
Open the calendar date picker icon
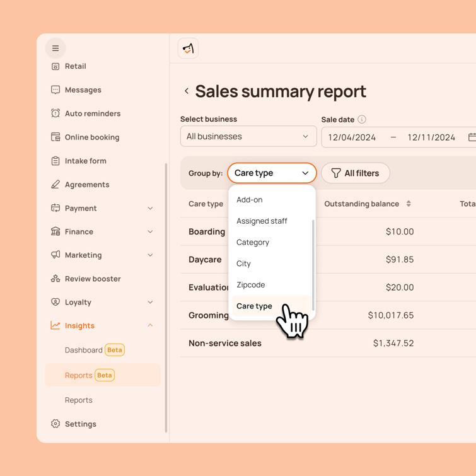(472, 137)
